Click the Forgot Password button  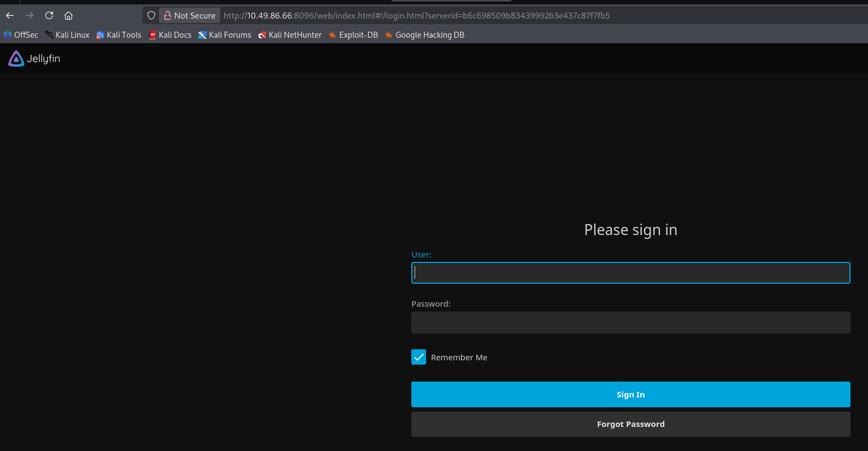(630, 424)
